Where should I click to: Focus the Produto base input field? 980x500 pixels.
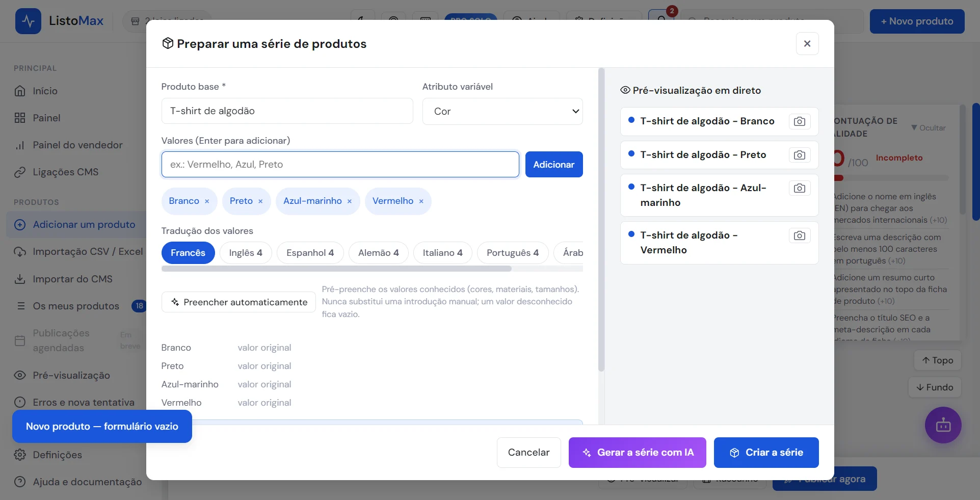coord(287,111)
